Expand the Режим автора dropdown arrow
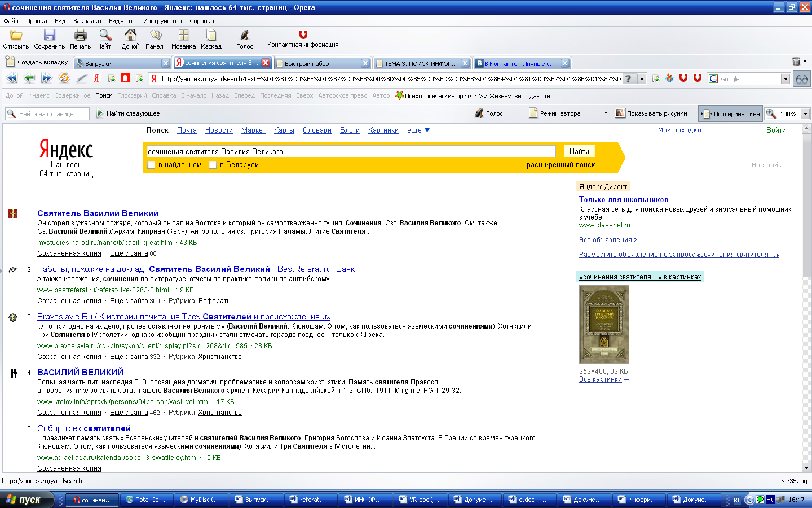812x508 pixels. (x=606, y=113)
